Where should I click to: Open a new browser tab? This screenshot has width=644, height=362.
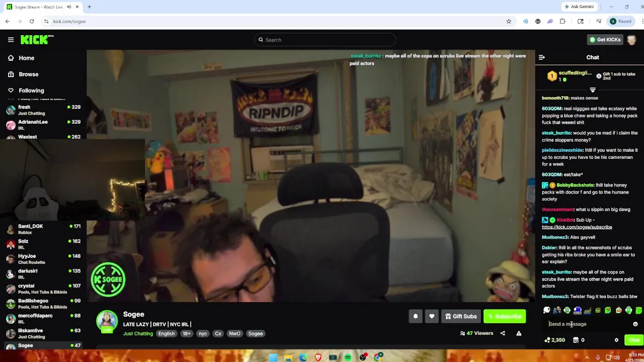(89, 7)
